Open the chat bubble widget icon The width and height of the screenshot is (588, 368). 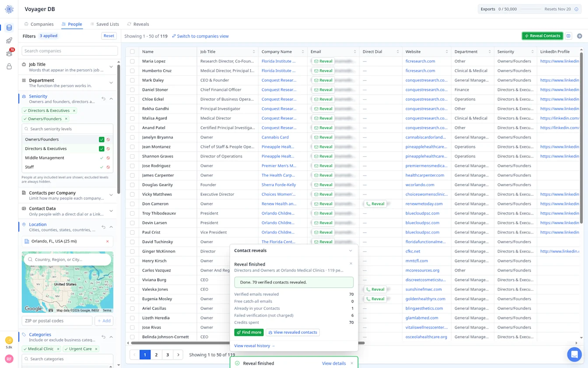point(574,354)
